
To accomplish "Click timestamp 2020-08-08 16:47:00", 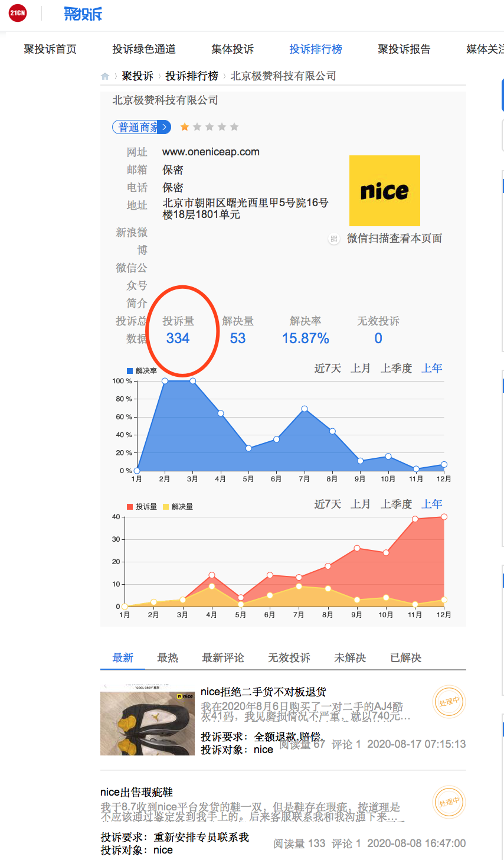I will (x=417, y=843).
